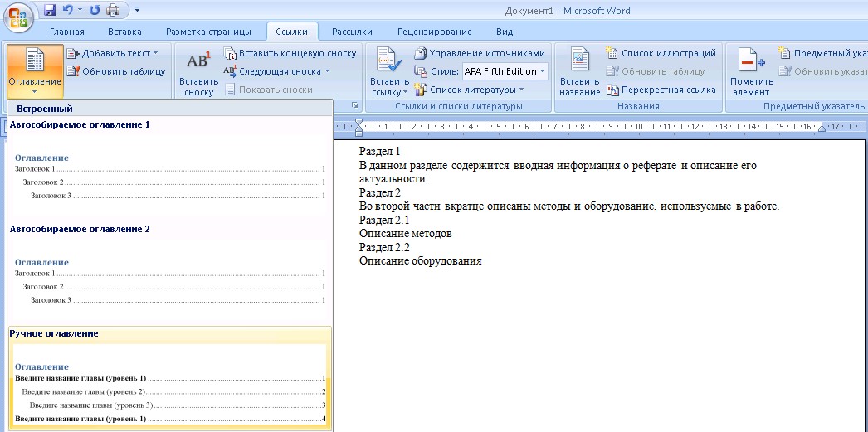868x432 pixels.
Task: Click the Office button logo
Action: point(18,17)
